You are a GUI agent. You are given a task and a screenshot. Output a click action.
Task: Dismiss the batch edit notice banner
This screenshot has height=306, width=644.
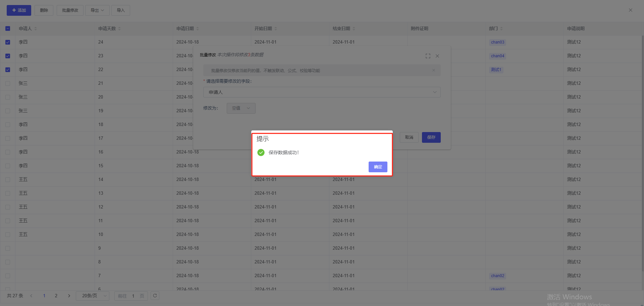point(434,70)
